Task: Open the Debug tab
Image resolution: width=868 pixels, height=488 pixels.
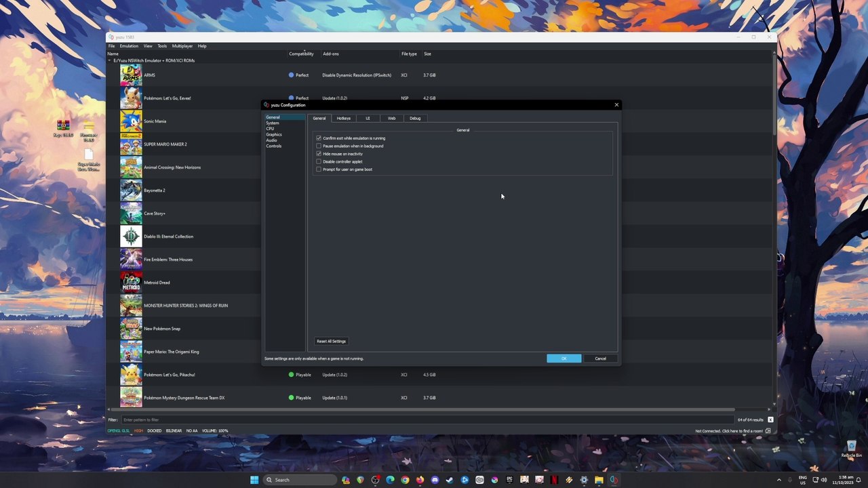Action: 415,119
